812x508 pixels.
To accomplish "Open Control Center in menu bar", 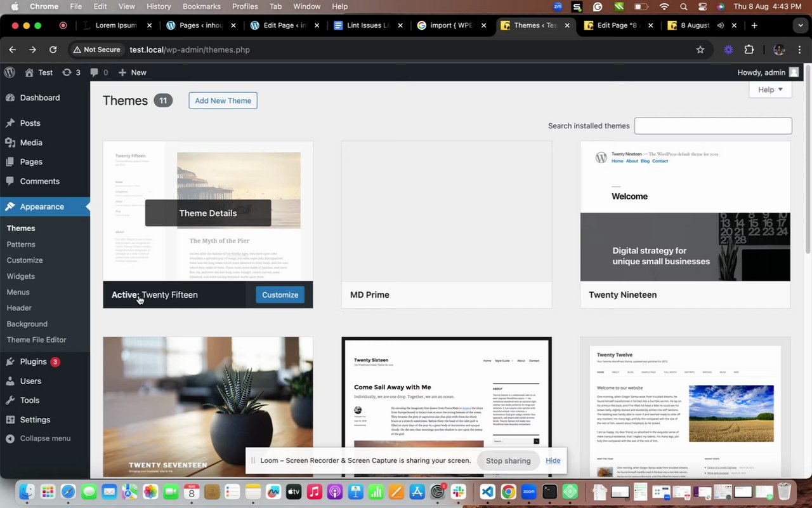I will coord(702,6).
